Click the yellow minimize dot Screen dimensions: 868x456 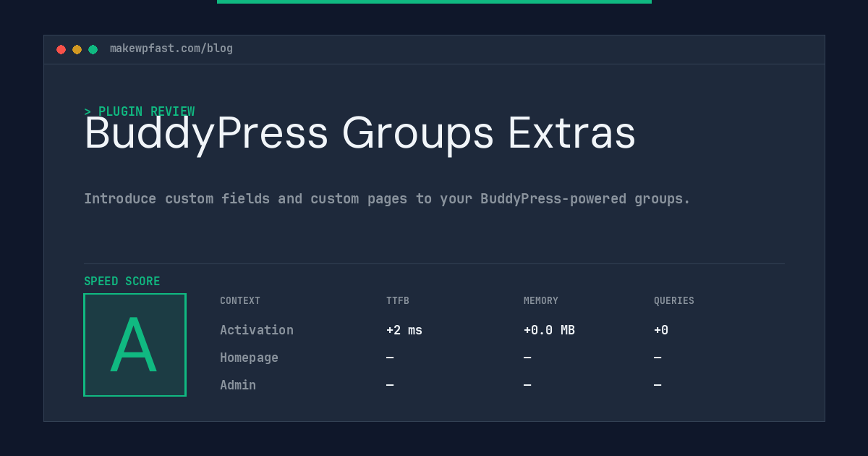77,49
